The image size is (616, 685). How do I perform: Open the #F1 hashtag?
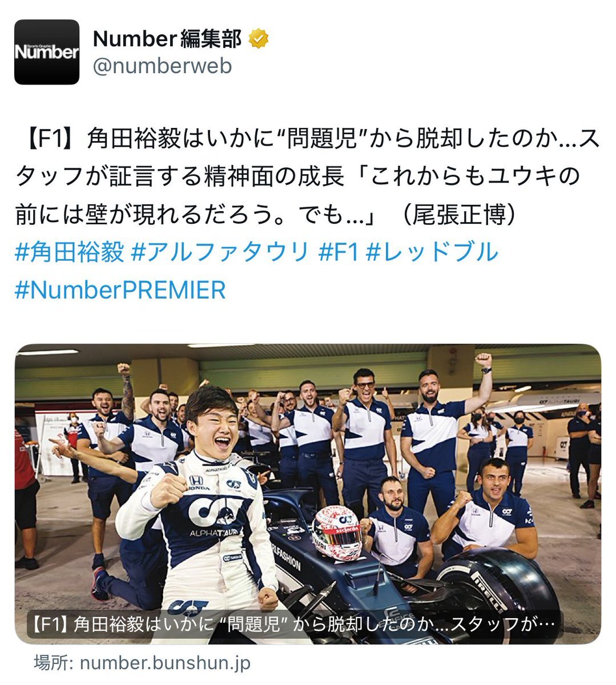339,252
